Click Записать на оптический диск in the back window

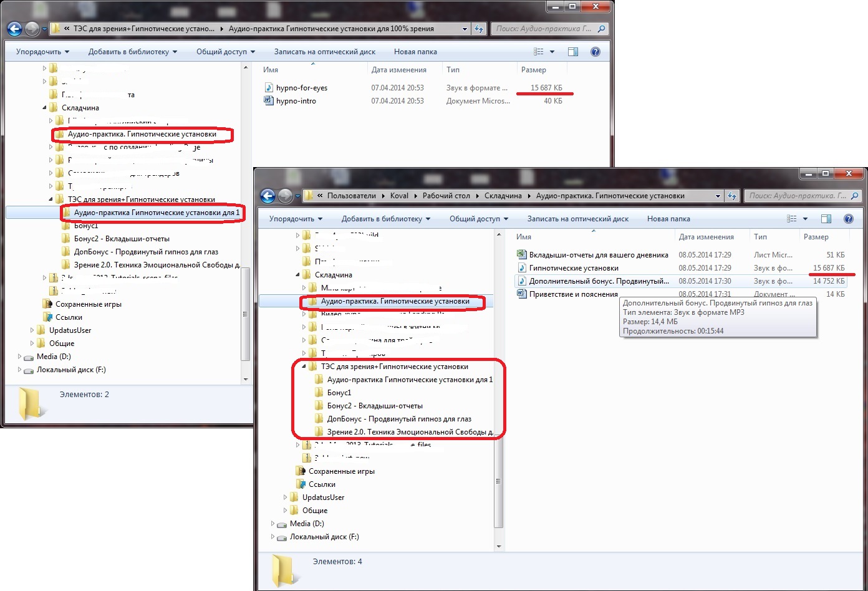coord(324,52)
